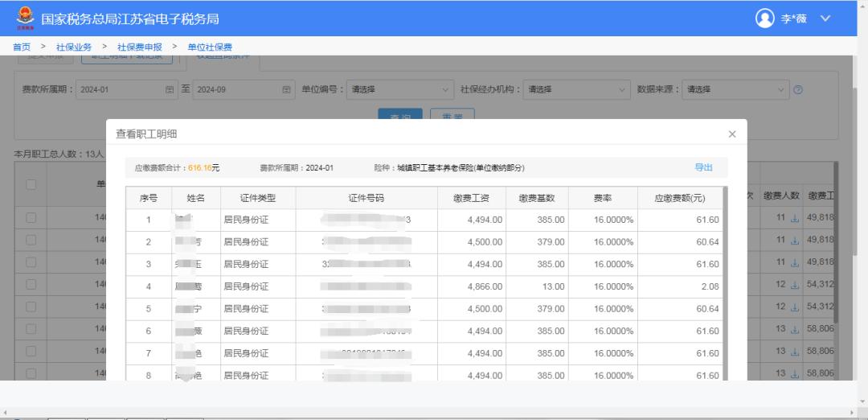Screen dimensions: 868x420
Task: Click the dialog table vertical scrollbar
Action: point(725,283)
